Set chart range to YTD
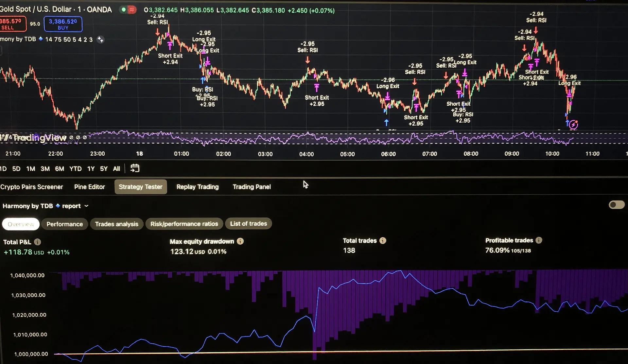Image resolution: width=628 pixels, height=364 pixels. (76, 169)
